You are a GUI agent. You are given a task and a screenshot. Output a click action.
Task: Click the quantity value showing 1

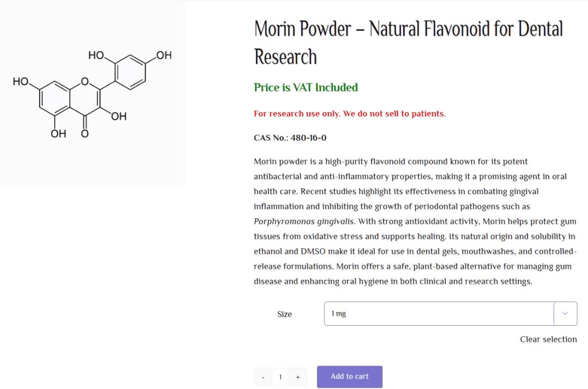(280, 376)
